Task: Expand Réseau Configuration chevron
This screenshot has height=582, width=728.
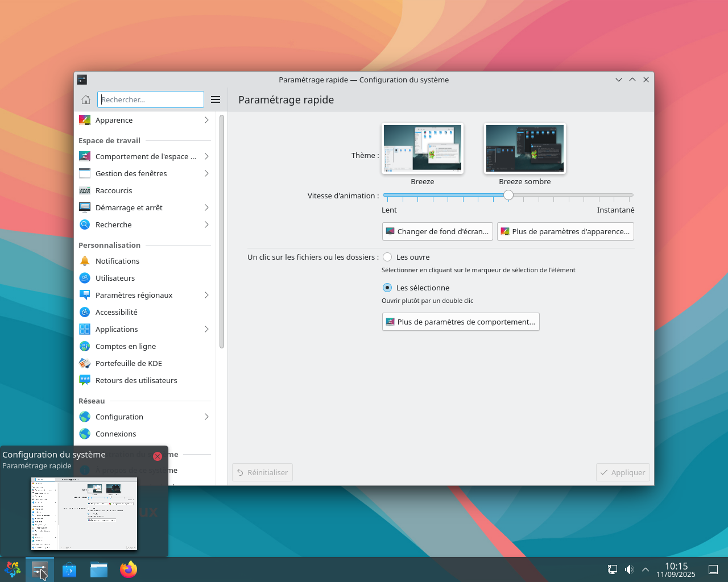Action: click(x=206, y=417)
